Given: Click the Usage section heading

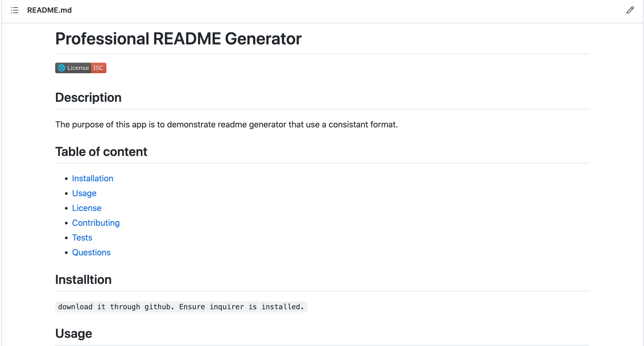Looking at the screenshot, I should tap(73, 333).
